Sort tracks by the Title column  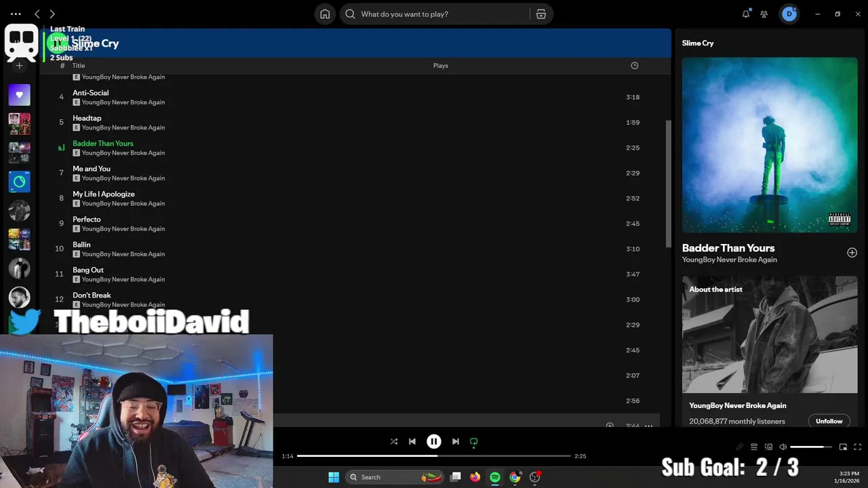click(x=79, y=66)
